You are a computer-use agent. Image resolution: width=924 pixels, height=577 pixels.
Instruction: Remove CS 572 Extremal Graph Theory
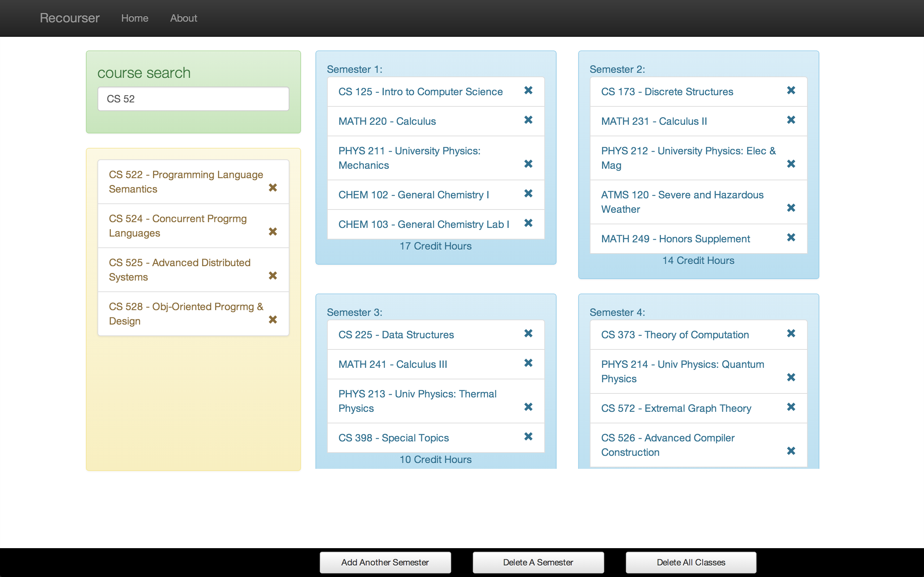[791, 407]
